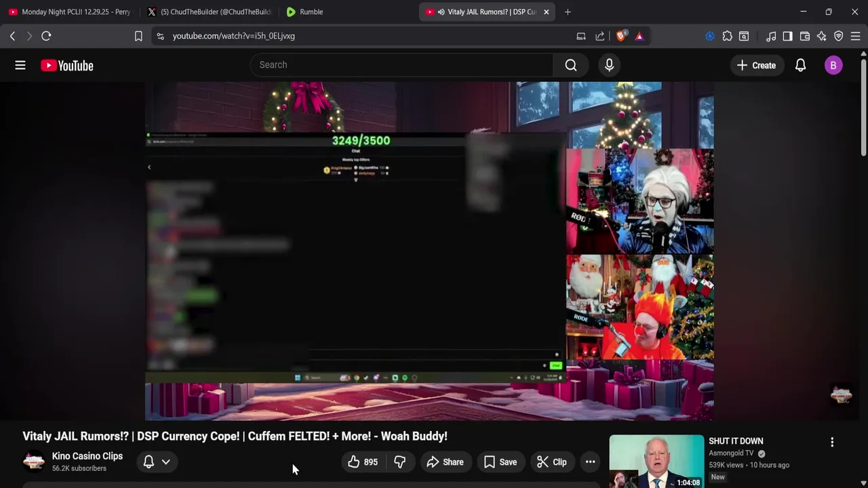Image resolution: width=868 pixels, height=488 pixels.
Task: Open notification preferences dropdown for Kino Casino Clips
Action: (x=157, y=462)
